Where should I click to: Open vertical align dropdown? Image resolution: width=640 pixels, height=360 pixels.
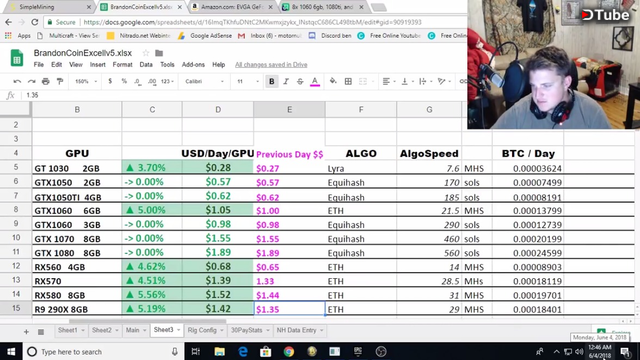pos(407,82)
